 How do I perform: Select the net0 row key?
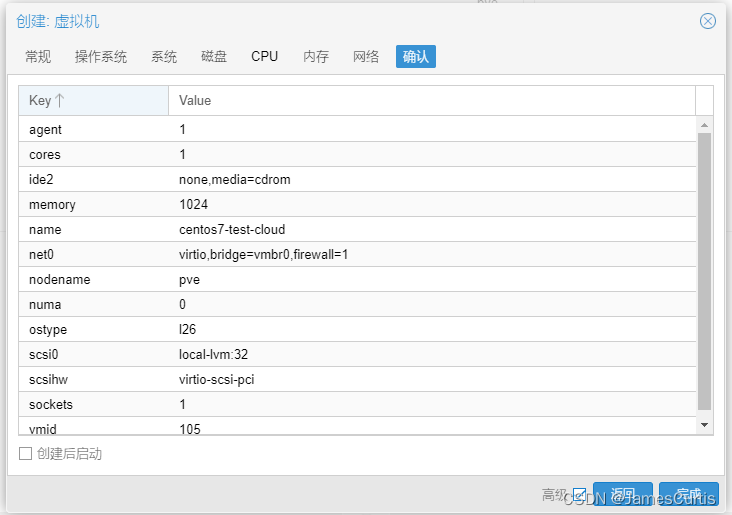(x=42, y=254)
